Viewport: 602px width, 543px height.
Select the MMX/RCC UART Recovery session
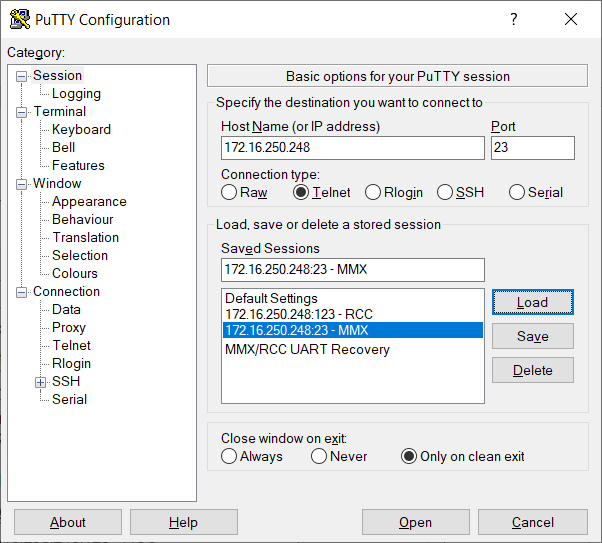pos(307,349)
